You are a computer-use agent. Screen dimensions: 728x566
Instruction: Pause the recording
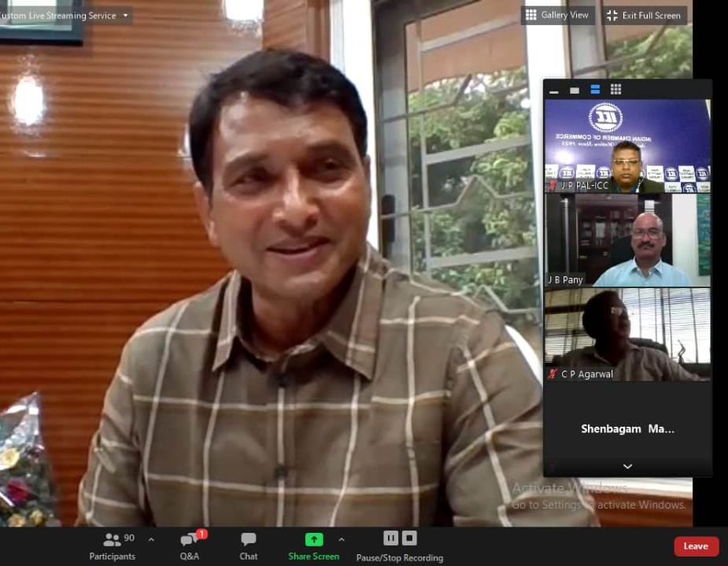(390, 538)
